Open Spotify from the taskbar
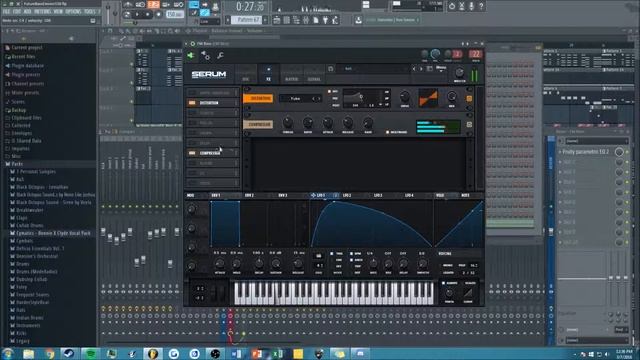This screenshot has width=640, height=360. 90,353
